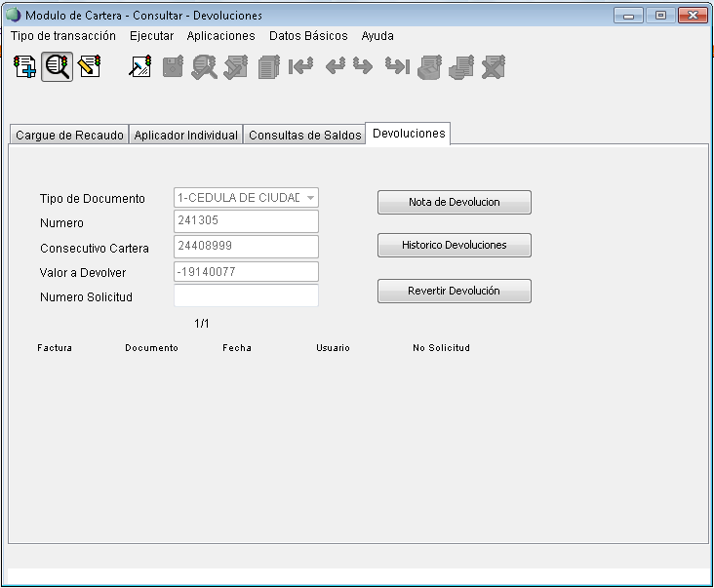Click the next record arrow icon
Screen dimensions: 714x588
[x=363, y=66]
